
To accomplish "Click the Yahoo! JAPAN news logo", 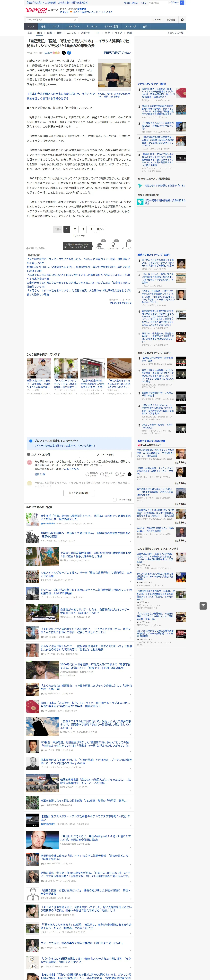I will 42,10.
